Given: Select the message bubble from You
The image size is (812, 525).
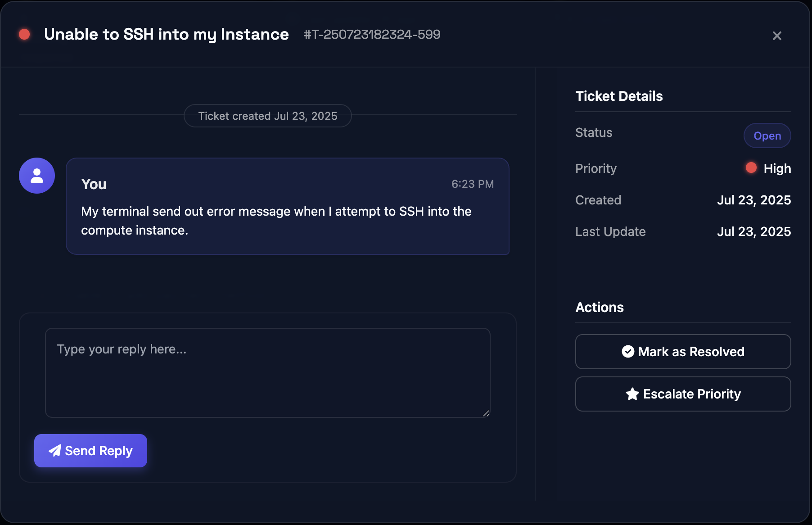Looking at the screenshot, I should 288,206.
